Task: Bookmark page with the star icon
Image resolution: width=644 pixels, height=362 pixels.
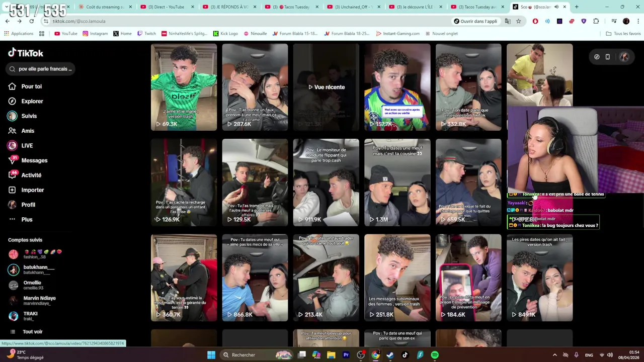Action: [518, 21]
